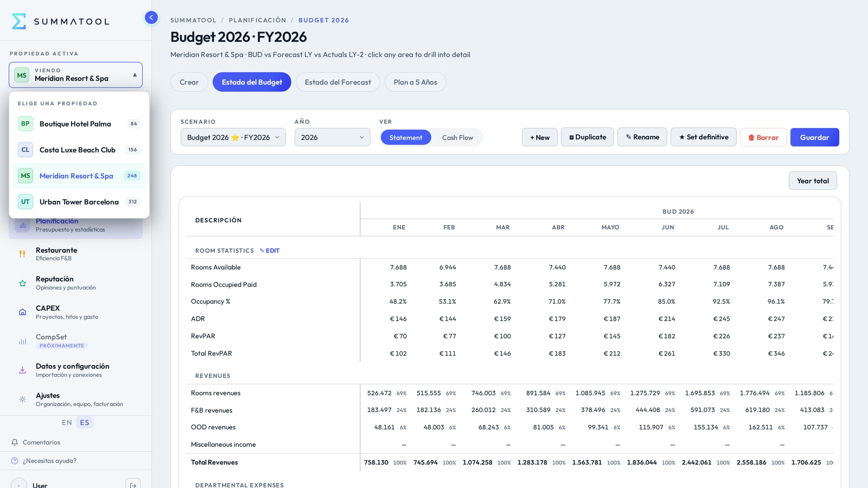Click the CompSet bar chart icon
868x488 pixels.
(22, 341)
